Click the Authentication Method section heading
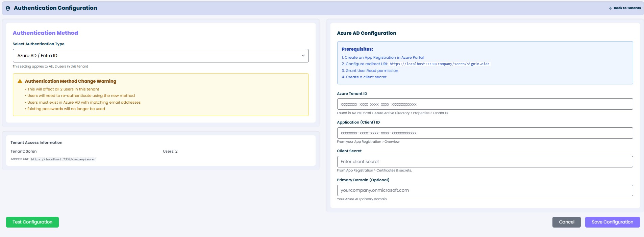644x237 pixels. (x=45, y=33)
